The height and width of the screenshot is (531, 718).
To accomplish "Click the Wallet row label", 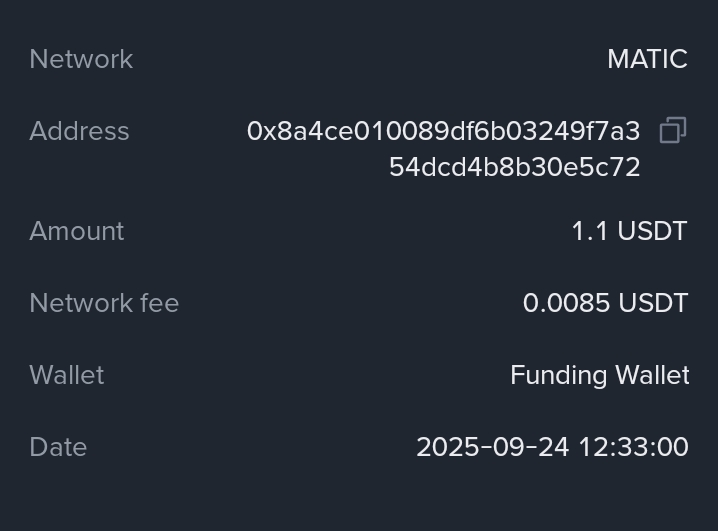I will point(67,375).
